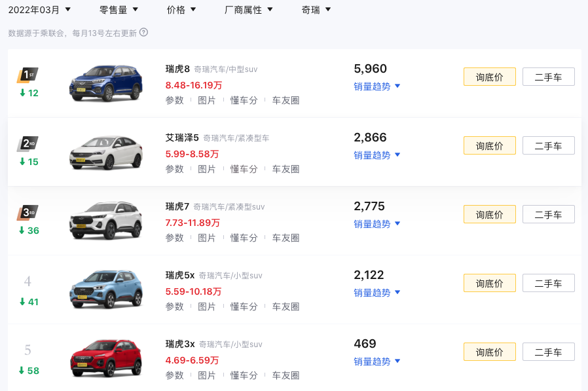Click 询底价 button for 艾瑞泽5

tap(489, 145)
